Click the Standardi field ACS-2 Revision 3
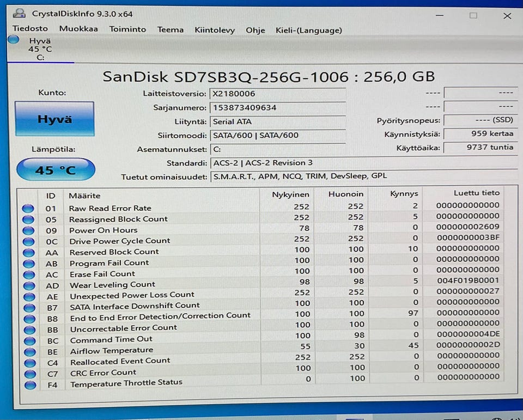The image size is (523, 420). click(364, 163)
